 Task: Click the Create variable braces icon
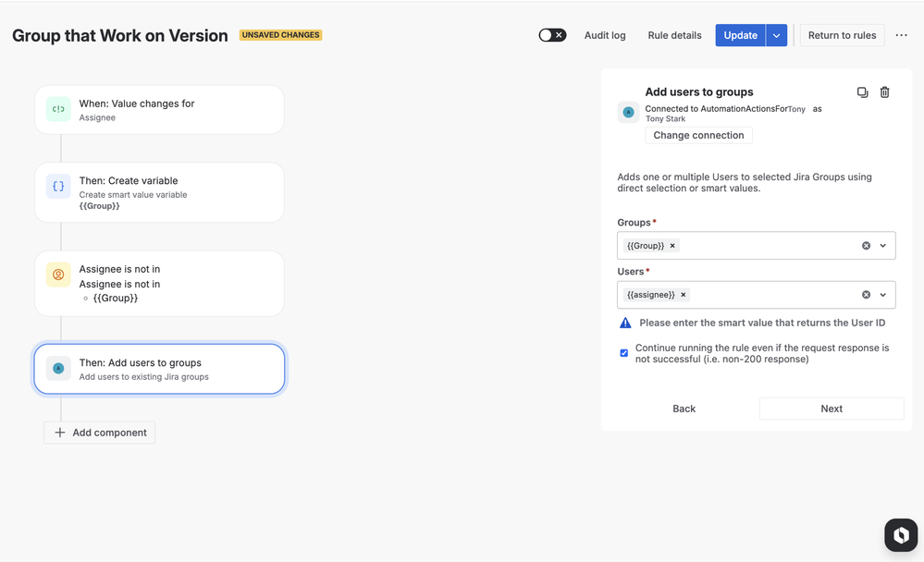[x=58, y=187]
